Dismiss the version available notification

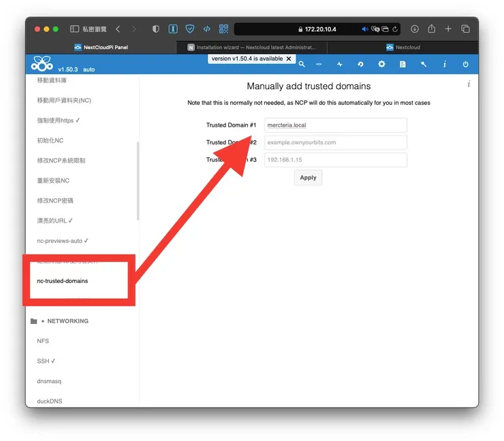click(289, 59)
